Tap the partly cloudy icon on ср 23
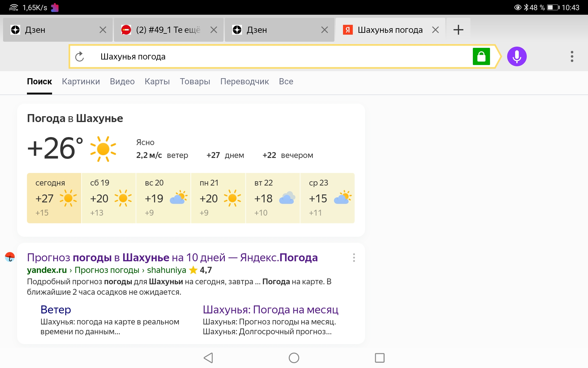 pos(343,198)
